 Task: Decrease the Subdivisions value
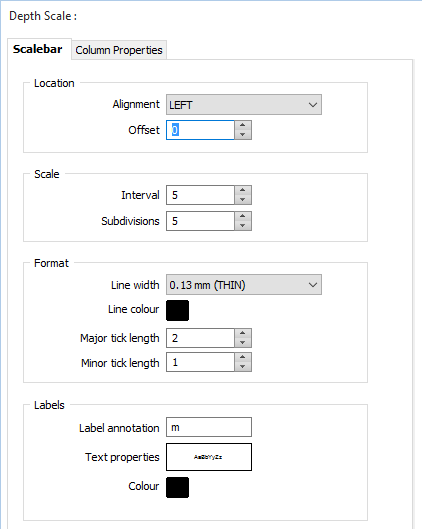point(243,226)
